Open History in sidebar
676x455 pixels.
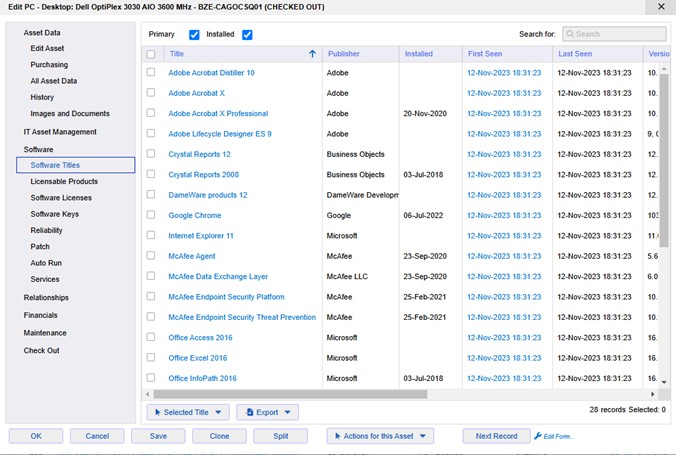coord(42,97)
